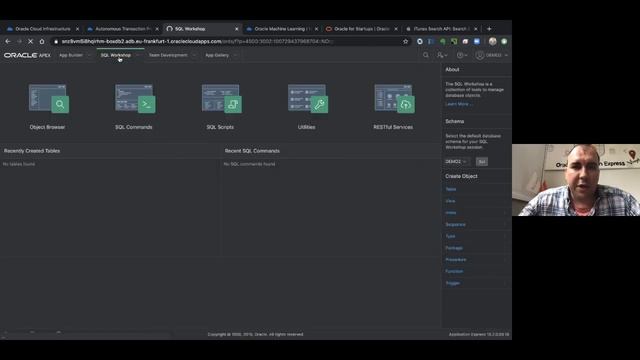This screenshot has height=360, width=640.
Task: Click the presenter webcam video overlay
Action: [576, 180]
